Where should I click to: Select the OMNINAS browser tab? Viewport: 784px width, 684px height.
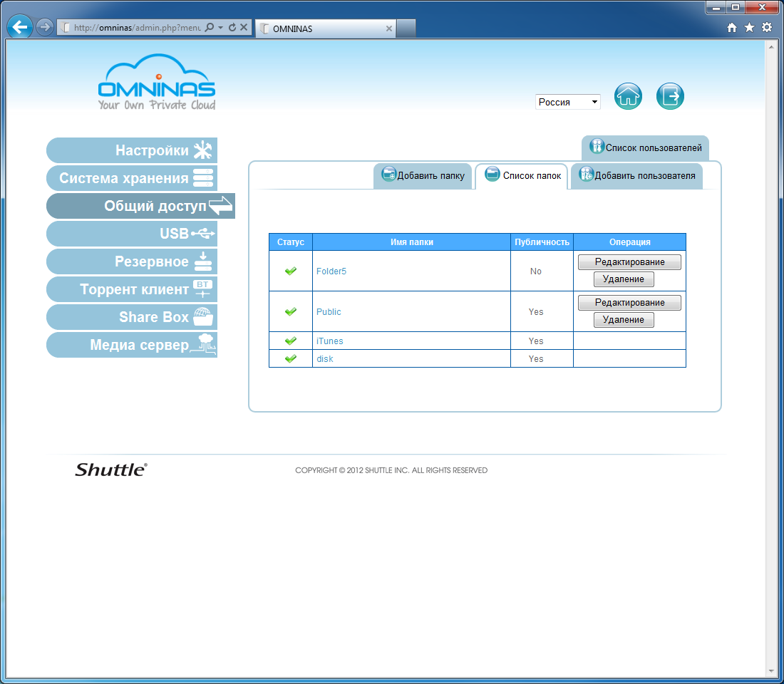click(325, 28)
